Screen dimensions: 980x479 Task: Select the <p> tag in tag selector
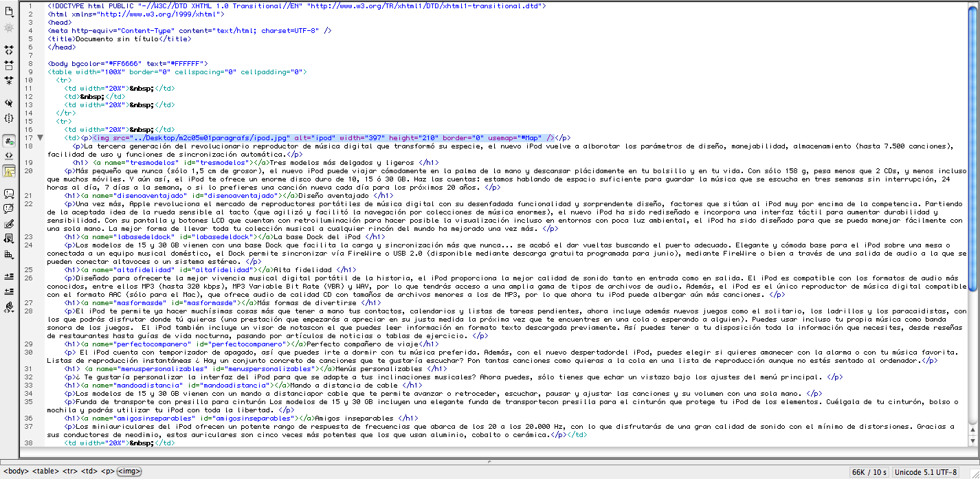click(x=107, y=471)
